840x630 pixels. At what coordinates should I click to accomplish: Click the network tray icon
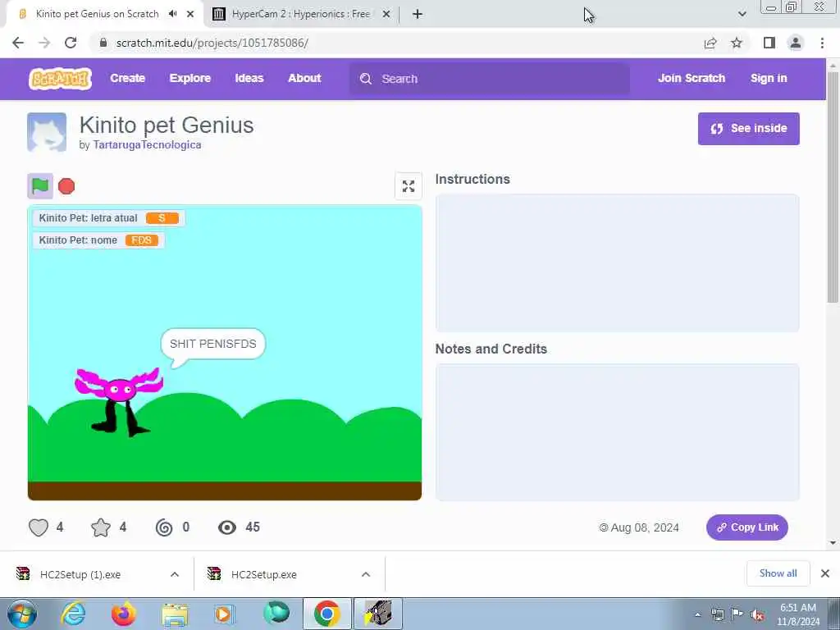click(717, 614)
